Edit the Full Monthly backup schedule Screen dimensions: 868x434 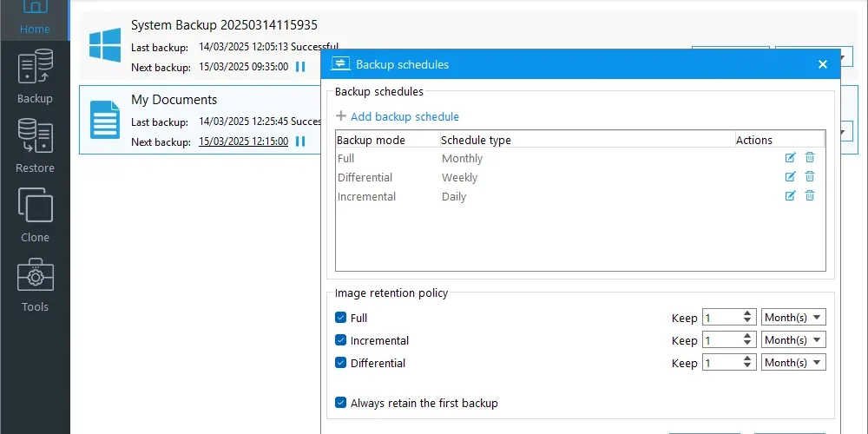coord(790,158)
